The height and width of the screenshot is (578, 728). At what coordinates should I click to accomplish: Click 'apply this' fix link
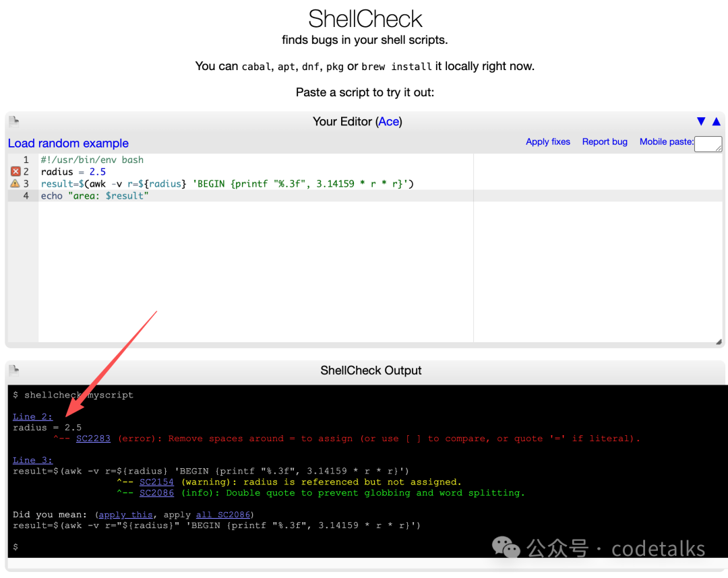126,515
